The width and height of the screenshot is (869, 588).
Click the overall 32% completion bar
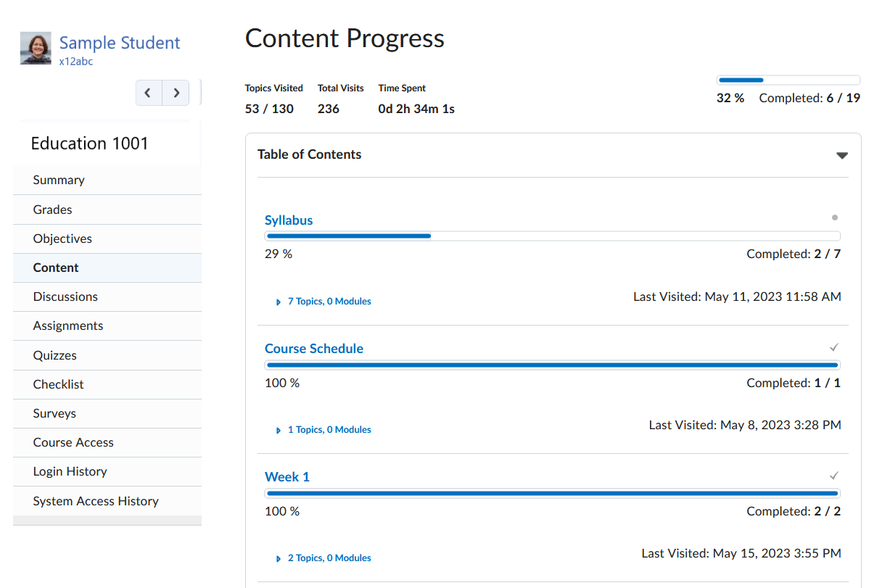[x=788, y=80]
